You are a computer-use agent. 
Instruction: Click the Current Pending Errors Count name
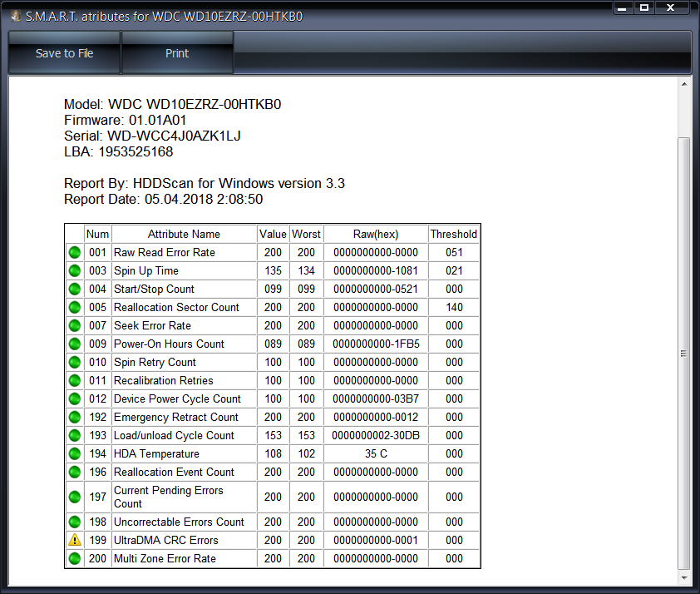(168, 497)
